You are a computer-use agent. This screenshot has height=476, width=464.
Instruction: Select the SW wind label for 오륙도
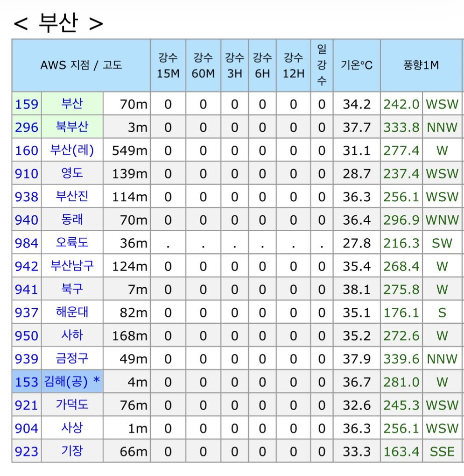tap(442, 243)
